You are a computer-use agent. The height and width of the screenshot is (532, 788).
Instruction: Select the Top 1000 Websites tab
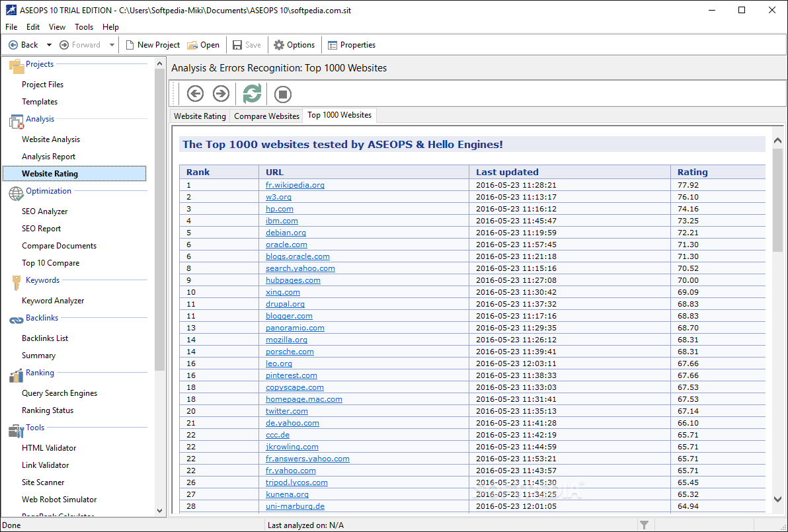(x=340, y=115)
